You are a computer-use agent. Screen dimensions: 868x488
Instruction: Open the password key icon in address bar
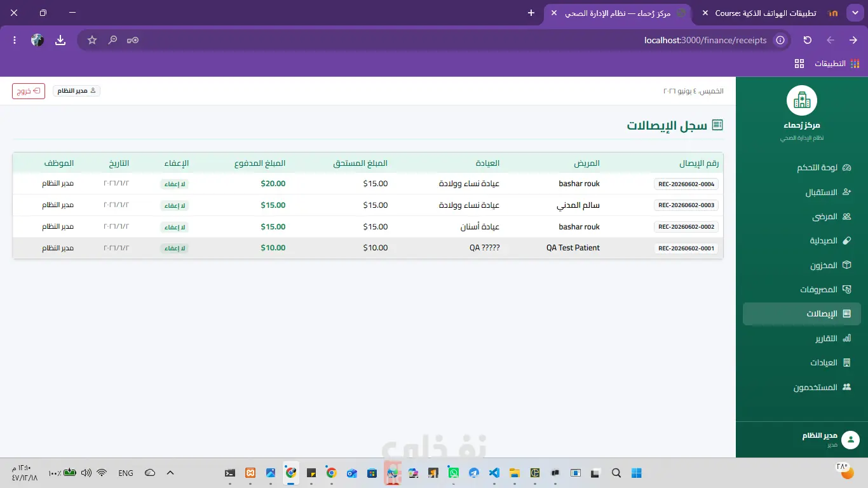133,40
